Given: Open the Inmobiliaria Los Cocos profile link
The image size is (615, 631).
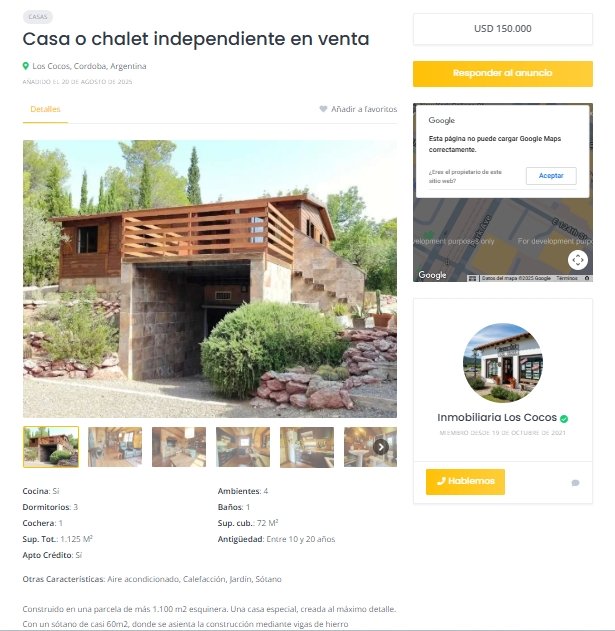Looking at the screenshot, I should (x=497, y=417).
